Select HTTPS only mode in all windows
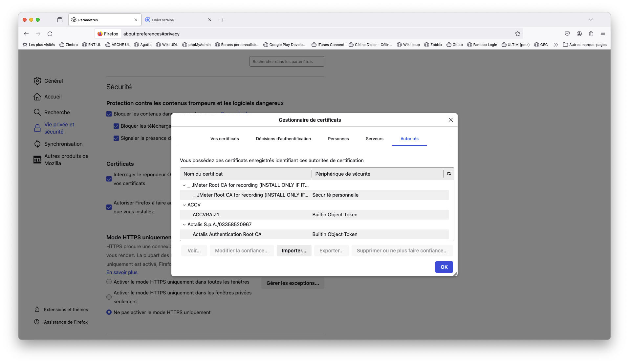Viewport: 629px width, 364px height. click(x=109, y=282)
